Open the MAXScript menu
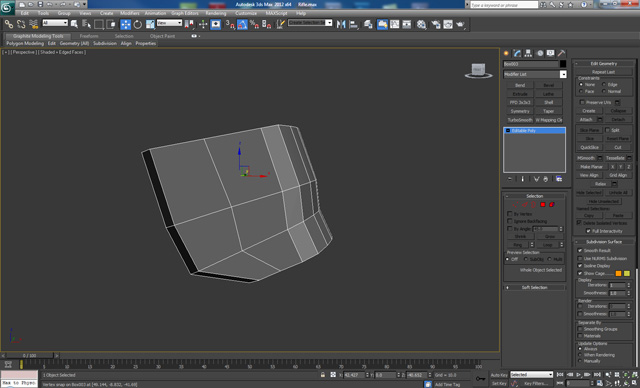Viewport: 640px width, 388px height. [276, 13]
